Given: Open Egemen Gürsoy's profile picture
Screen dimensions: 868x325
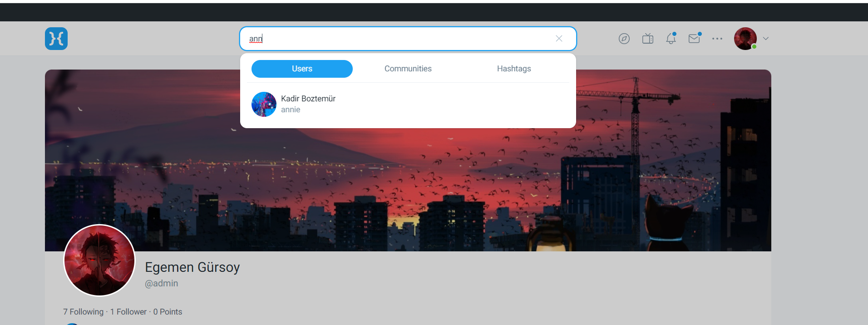Looking at the screenshot, I should (x=99, y=260).
